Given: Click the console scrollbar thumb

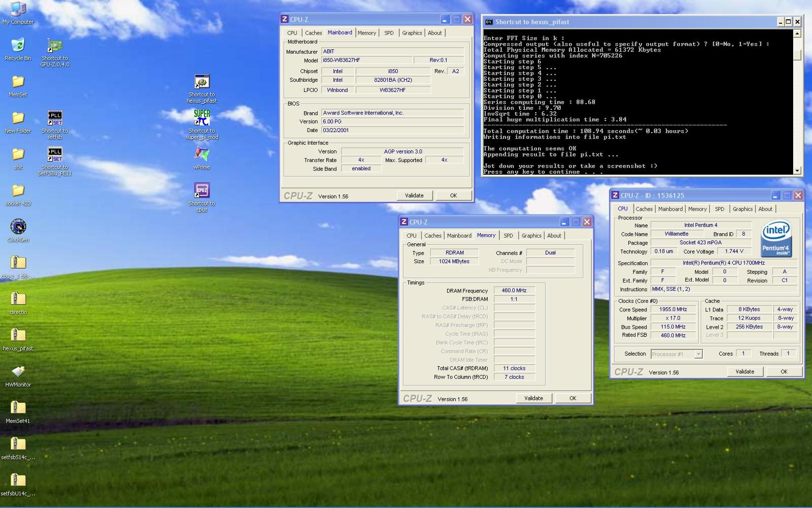Looking at the screenshot, I should 797,55.
